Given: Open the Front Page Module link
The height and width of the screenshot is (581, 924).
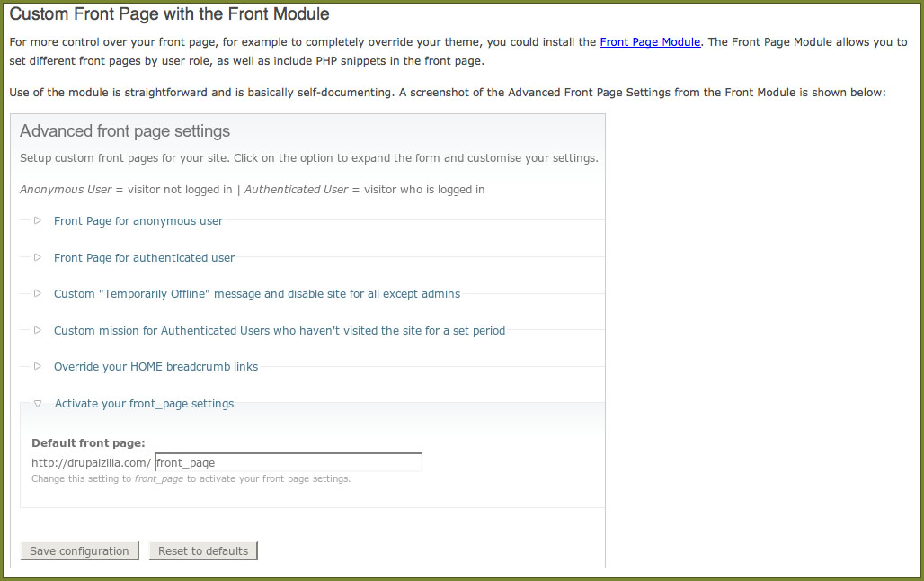Looking at the screenshot, I should coord(650,42).
